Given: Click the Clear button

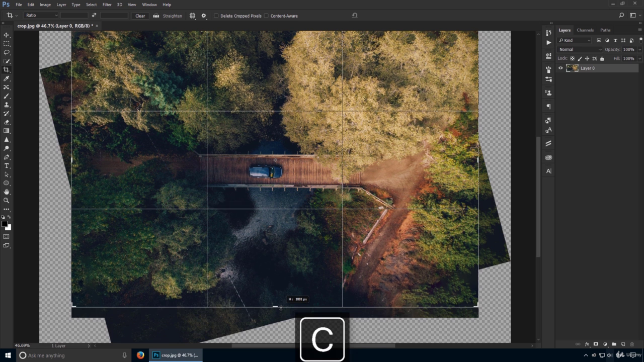Looking at the screenshot, I should 140,16.
